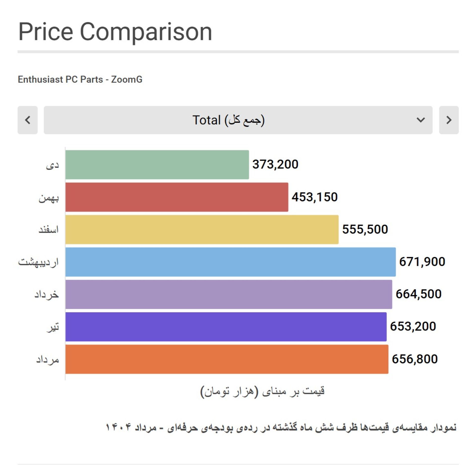The image size is (476, 471).
Task: Expand dropdown using the chevron arrow
Action: point(421,120)
